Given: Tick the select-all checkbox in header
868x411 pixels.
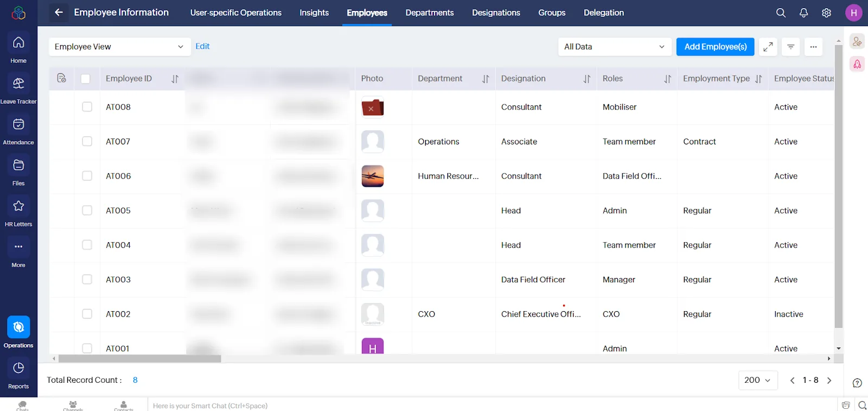Looking at the screenshot, I should [x=85, y=79].
